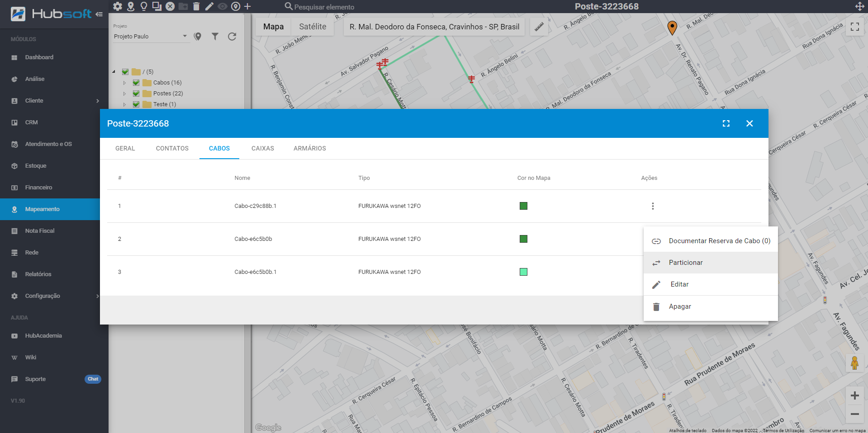The width and height of the screenshot is (868, 433).
Task: Click the trash delete icon in top toolbar
Action: coord(196,6)
